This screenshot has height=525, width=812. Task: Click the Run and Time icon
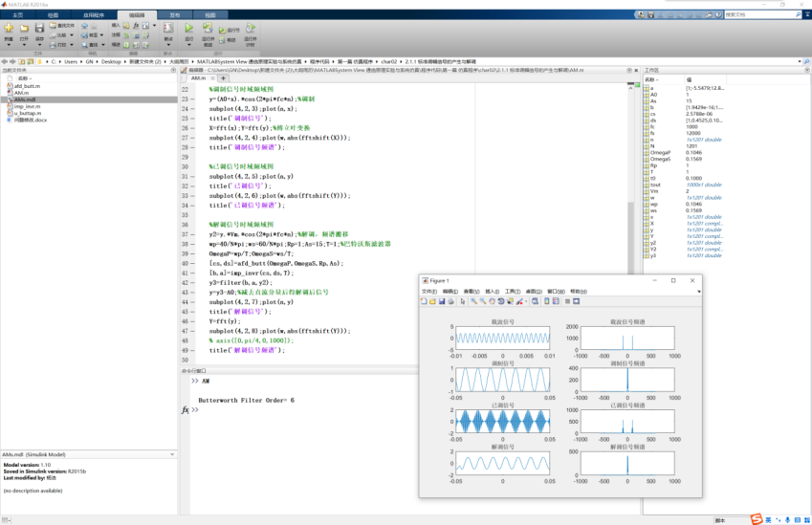pyautogui.click(x=251, y=28)
